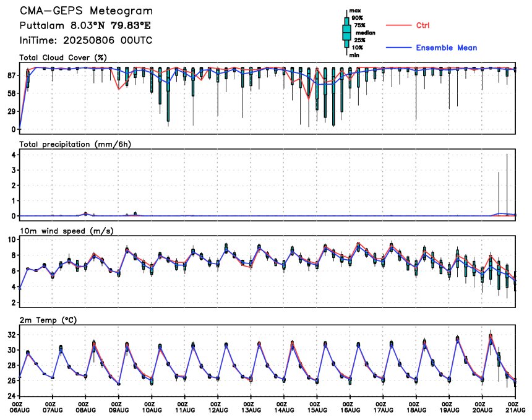Viewport: 532px width, 420px height.
Task: Click the '90%' percentile legend label
Action: point(358,18)
